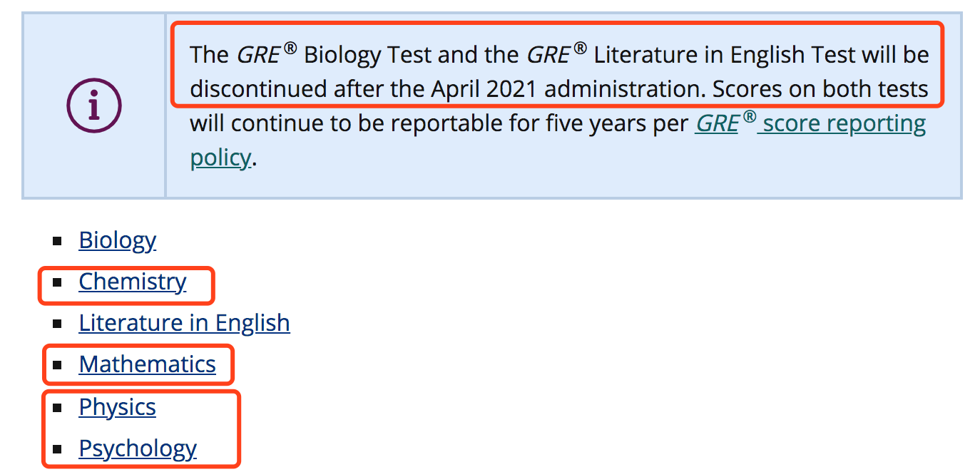Click the circled info icon
Image resolution: width=980 pixels, height=472 pixels.
click(x=94, y=106)
